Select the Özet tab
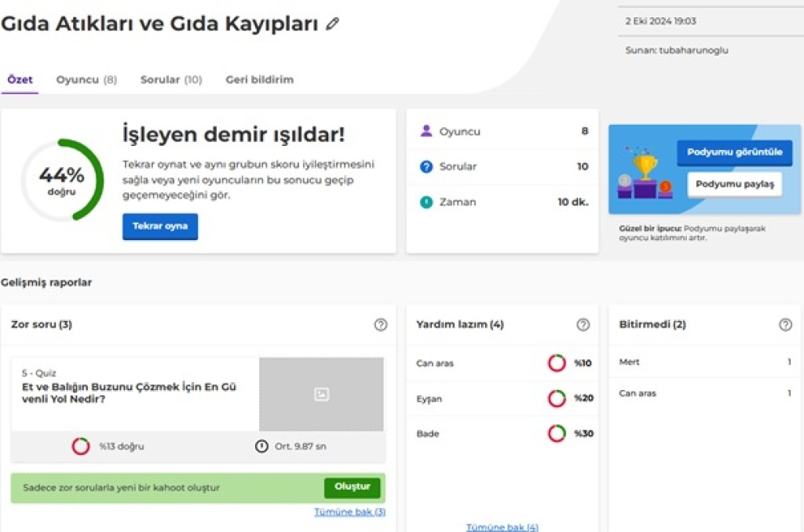The width and height of the screenshot is (804, 532). coord(20,80)
